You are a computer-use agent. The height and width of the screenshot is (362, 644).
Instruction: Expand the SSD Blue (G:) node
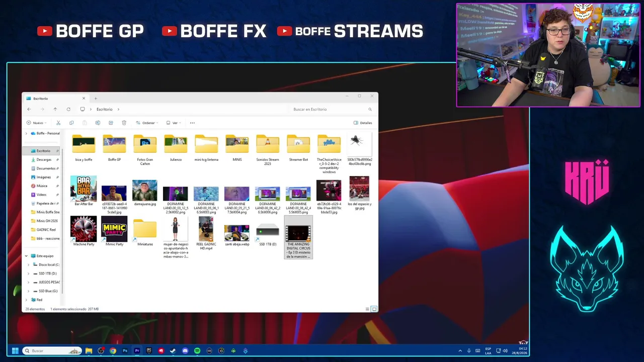coord(29,291)
